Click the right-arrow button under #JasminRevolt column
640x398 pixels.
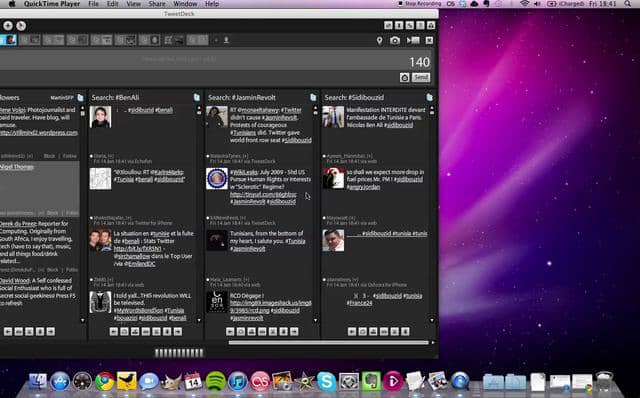click(294, 331)
